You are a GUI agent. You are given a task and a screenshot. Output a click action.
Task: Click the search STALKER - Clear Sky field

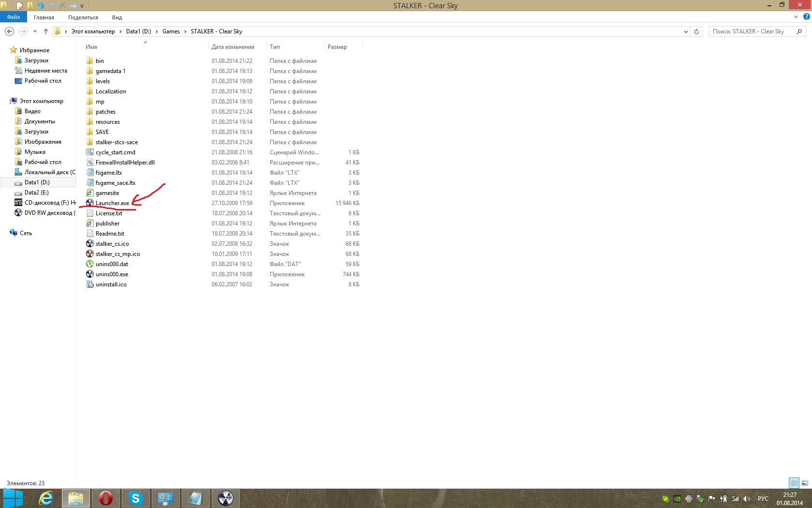(x=752, y=31)
